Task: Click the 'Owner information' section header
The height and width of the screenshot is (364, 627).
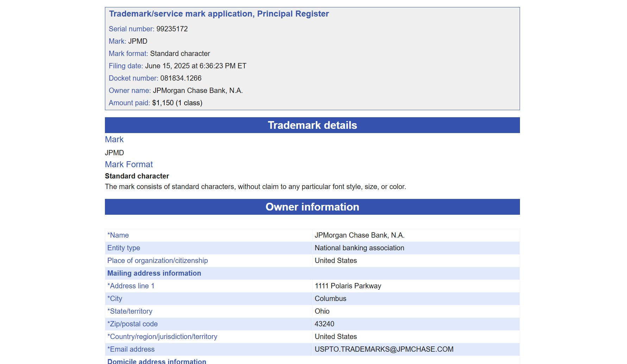Action: (x=312, y=207)
